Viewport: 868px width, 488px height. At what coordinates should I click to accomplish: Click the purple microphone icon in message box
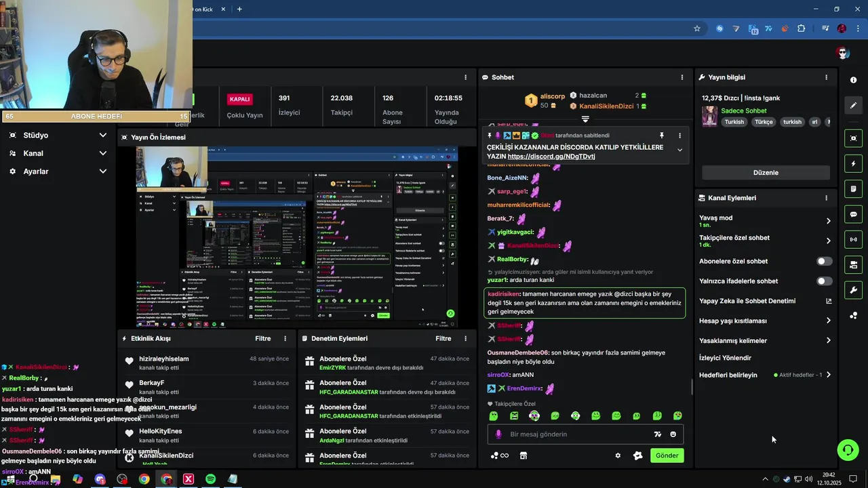click(498, 434)
